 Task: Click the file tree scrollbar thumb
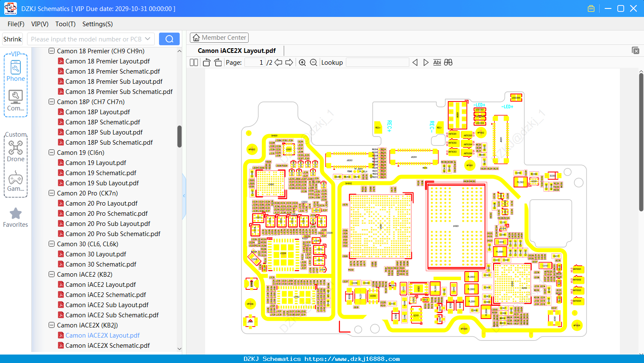[179, 136]
